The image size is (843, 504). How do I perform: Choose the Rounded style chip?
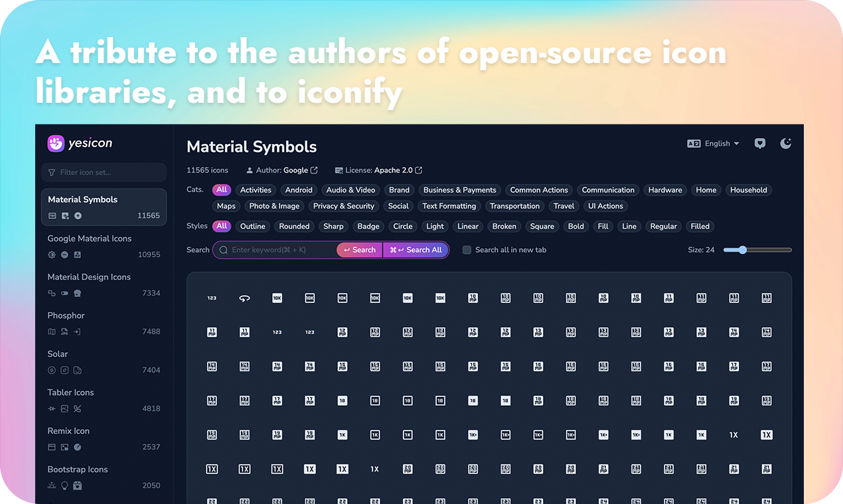click(x=294, y=226)
